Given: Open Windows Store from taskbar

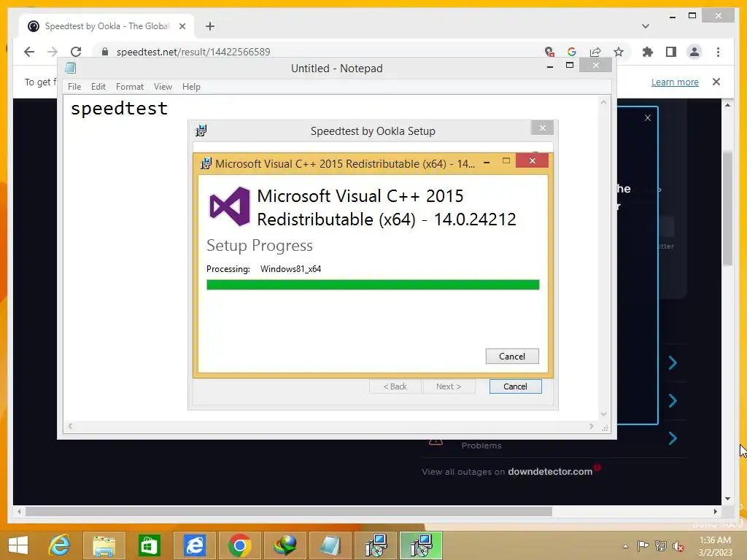Looking at the screenshot, I should tap(149, 545).
